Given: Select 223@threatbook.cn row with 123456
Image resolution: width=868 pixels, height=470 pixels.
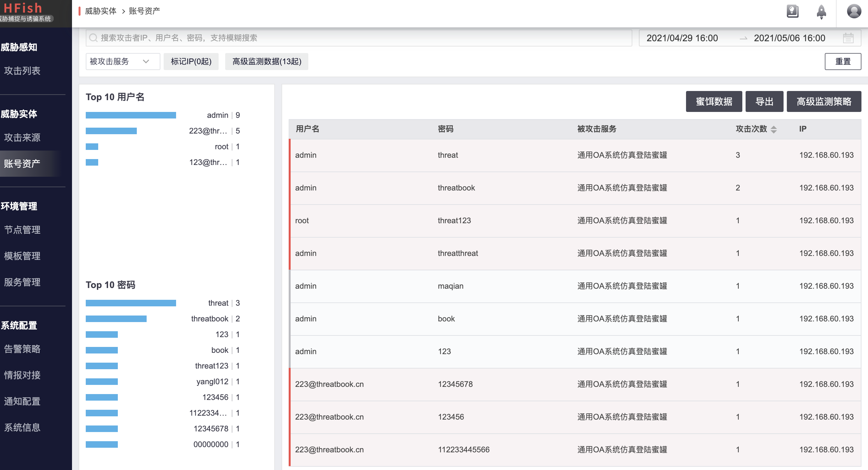Looking at the screenshot, I should [575, 417].
